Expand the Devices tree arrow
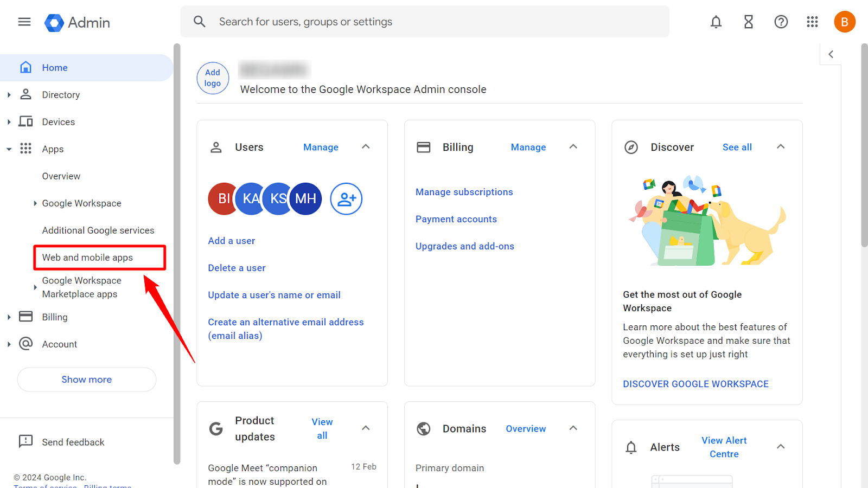Screen dimensions: 868x488 coord(9,122)
